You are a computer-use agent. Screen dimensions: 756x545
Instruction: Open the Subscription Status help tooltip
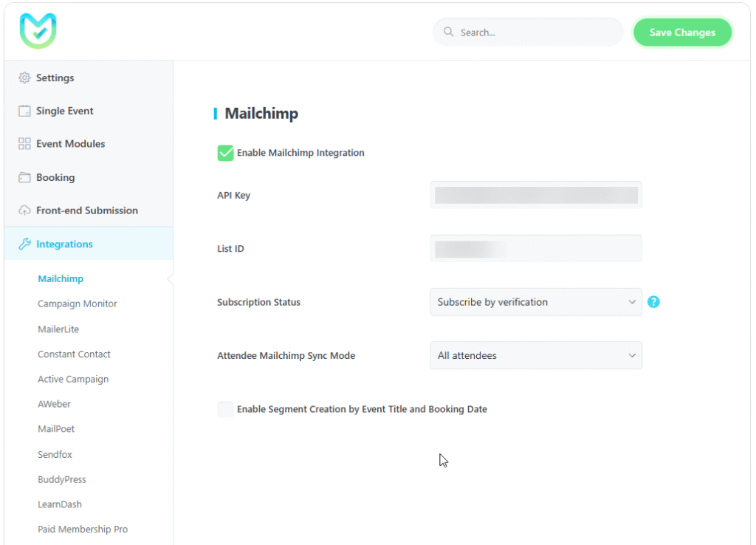click(x=653, y=302)
